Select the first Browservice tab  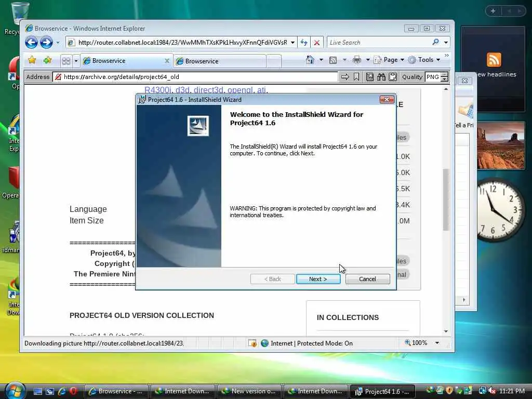(122, 61)
